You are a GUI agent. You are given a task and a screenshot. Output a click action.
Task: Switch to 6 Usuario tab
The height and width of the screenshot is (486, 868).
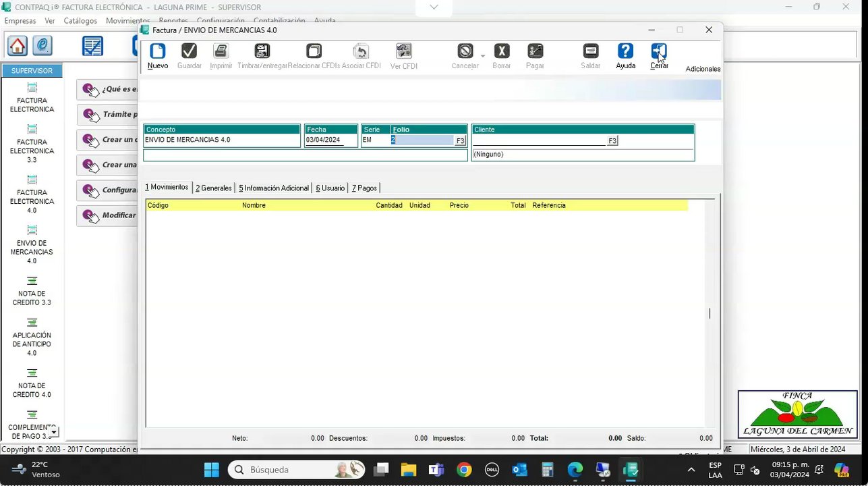[x=330, y=188]
